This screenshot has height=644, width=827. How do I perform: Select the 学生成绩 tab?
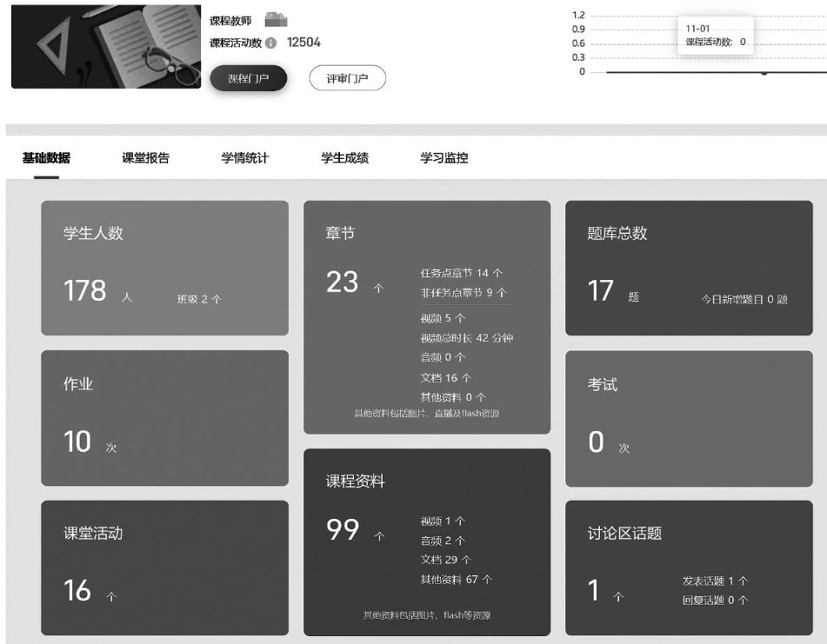(344, 158)
